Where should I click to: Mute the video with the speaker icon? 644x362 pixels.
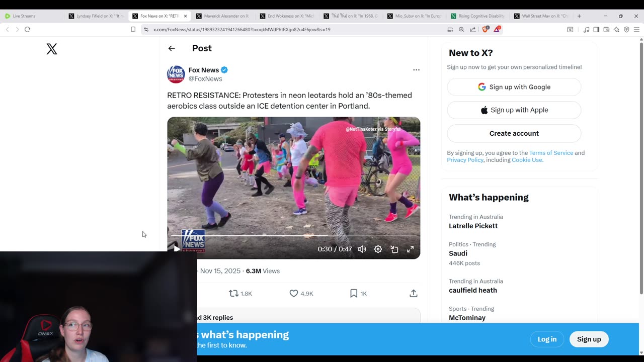pos(362,249)
